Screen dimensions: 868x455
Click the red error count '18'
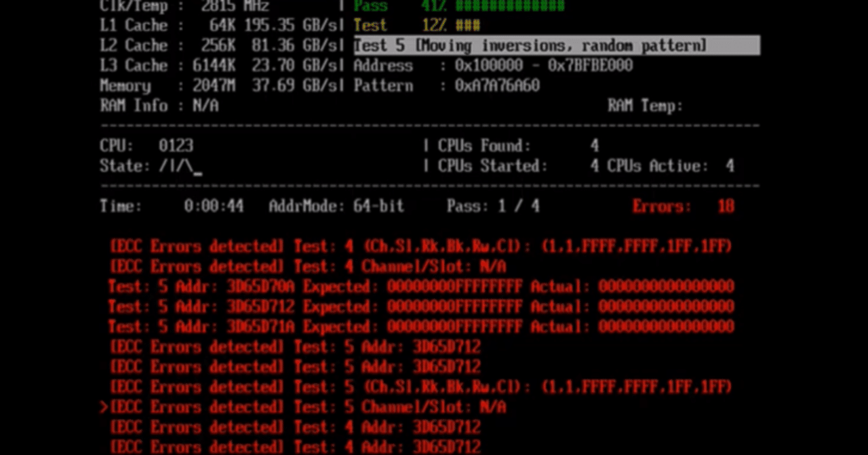tap(726, 206)
